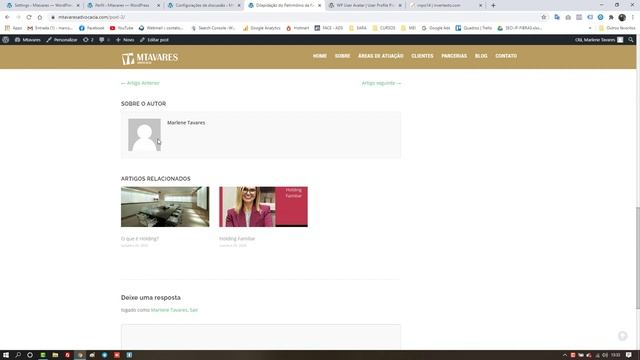Reload the current page
This screenshot has width=640, height=360.
point(29,17)
